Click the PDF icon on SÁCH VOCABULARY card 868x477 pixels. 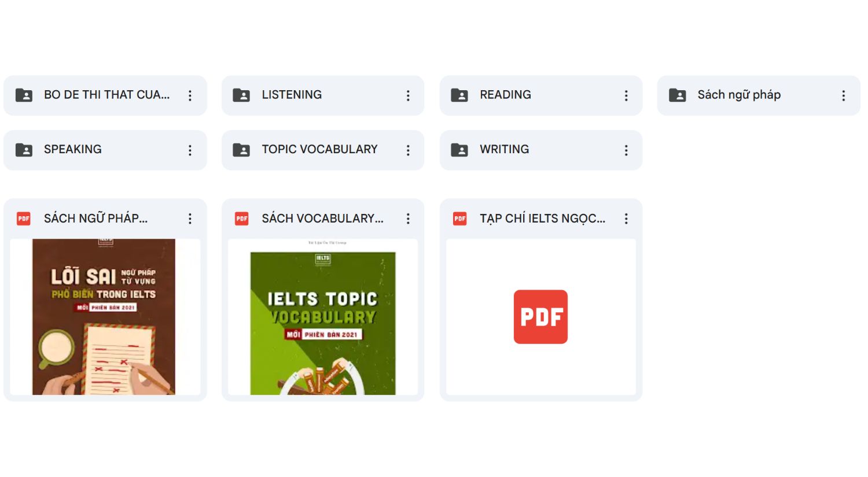pyautogui.click(x=241, y=219)
